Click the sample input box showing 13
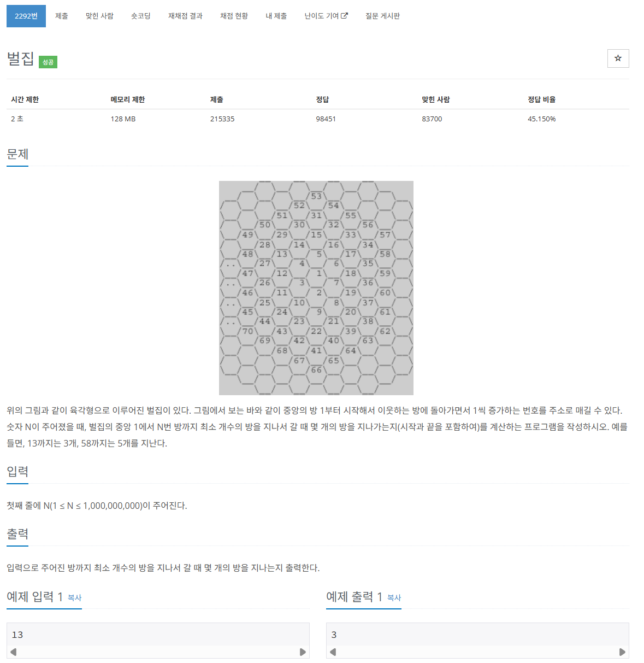Image resolution: width=644 pixels, height=663 pixels. [x=158, y=635]
